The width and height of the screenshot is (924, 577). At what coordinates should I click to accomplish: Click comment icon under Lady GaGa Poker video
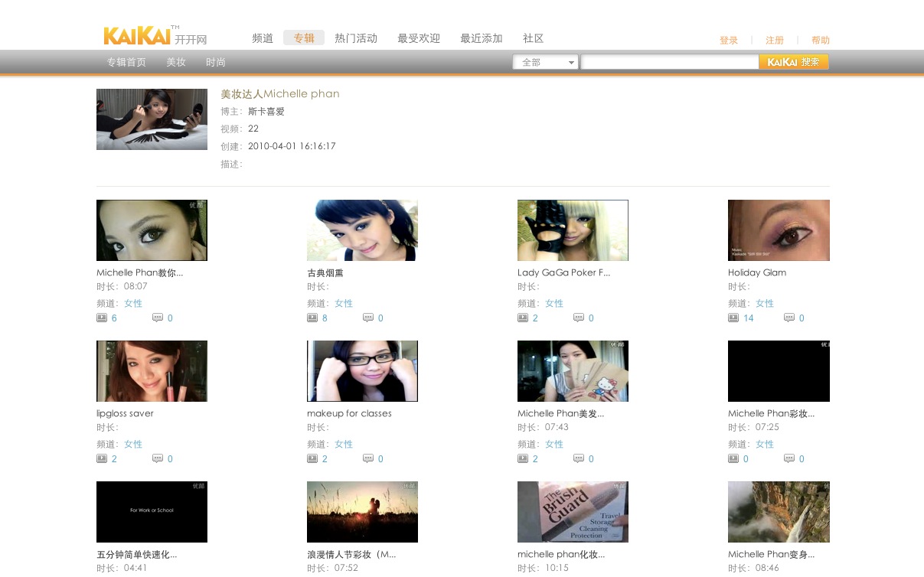point(579,318)
